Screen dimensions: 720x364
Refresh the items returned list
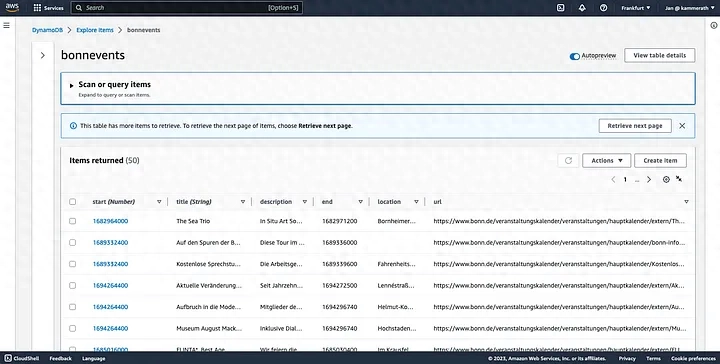[568, 160]
